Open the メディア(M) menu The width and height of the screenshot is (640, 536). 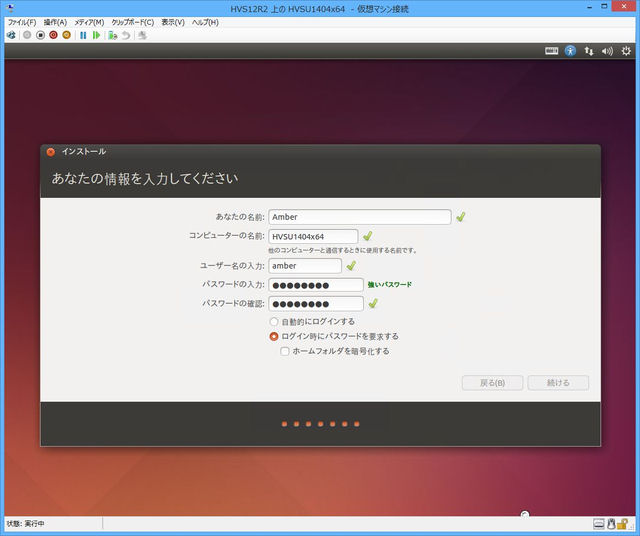pyautogui.click(x=89, y=22)
